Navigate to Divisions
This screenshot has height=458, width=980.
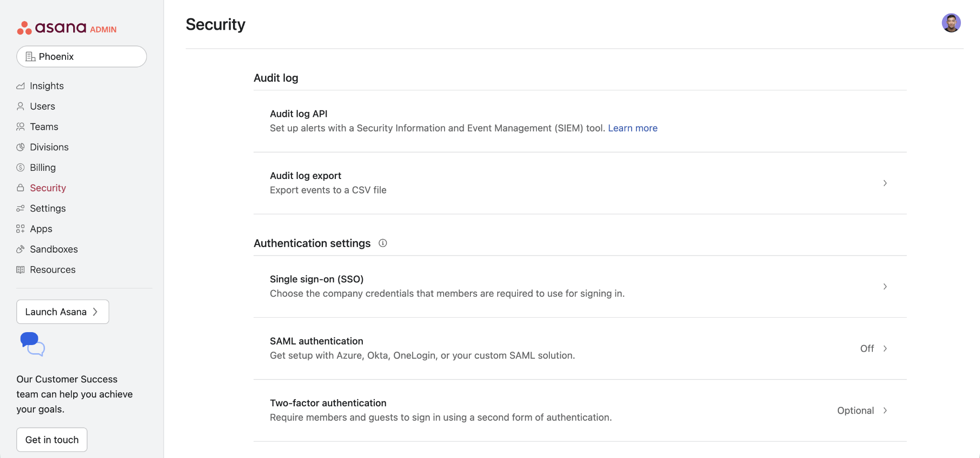[49, 147]
